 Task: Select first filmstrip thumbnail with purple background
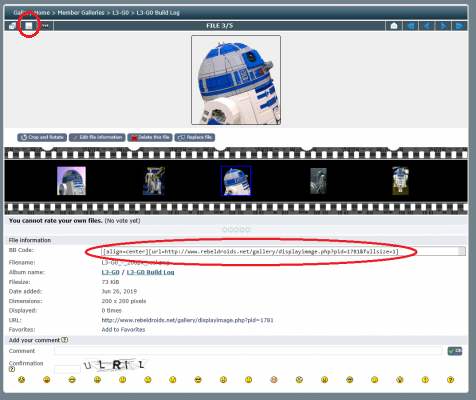click(71, 181)
